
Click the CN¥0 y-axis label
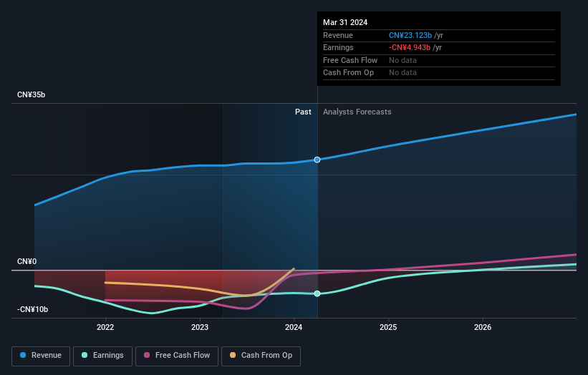(27, 261)
